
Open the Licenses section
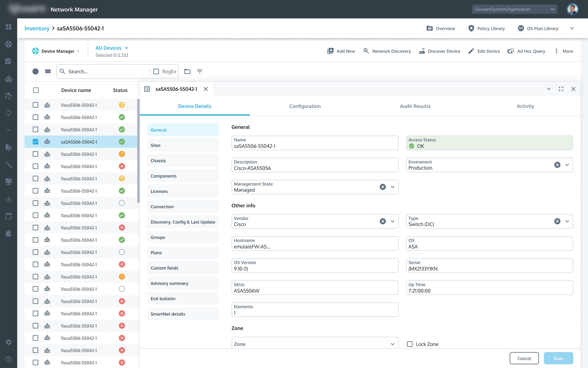click(183, 191)
